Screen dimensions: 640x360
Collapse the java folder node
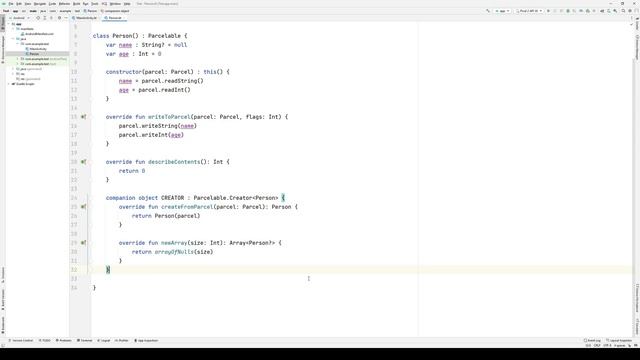click(x=13, y=39)
